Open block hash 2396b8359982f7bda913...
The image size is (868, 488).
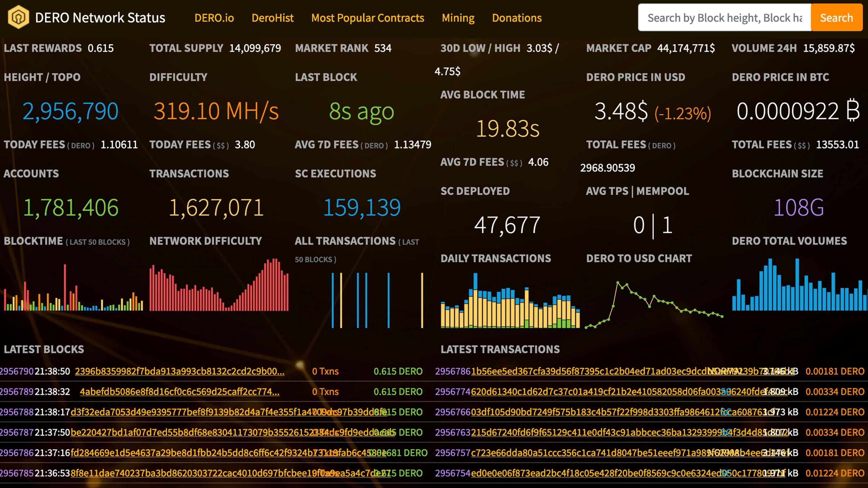[179, 371]
